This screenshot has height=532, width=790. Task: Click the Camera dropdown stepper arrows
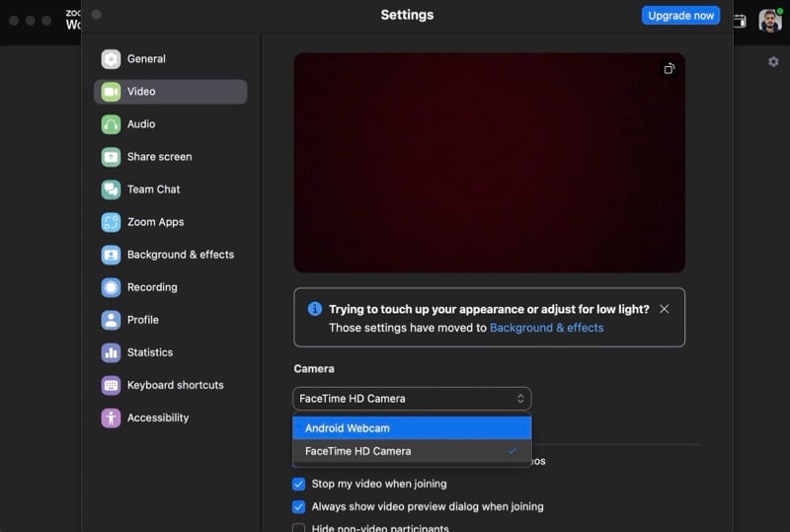(520, 399)
